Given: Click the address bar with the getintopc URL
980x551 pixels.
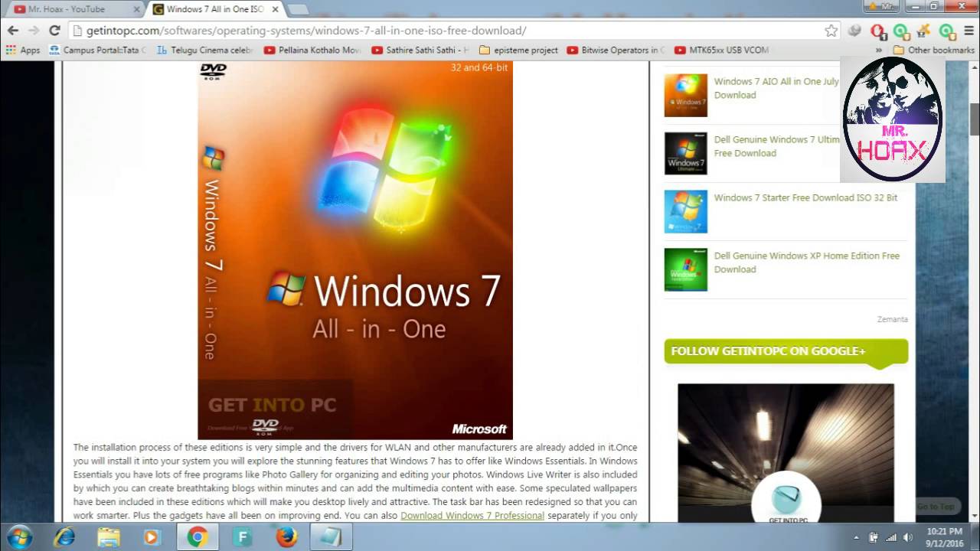Looking at the screenshot, I should [x=448, y=31].
